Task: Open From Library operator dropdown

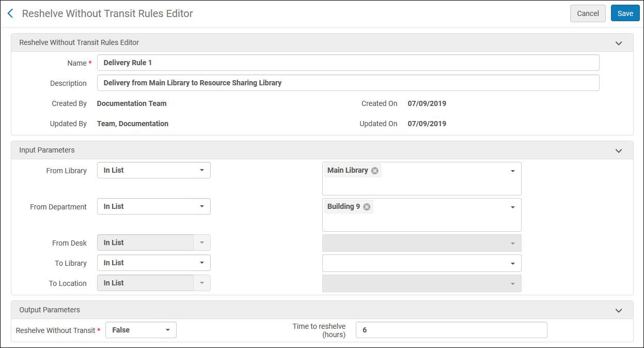Action: coord(153,171)
